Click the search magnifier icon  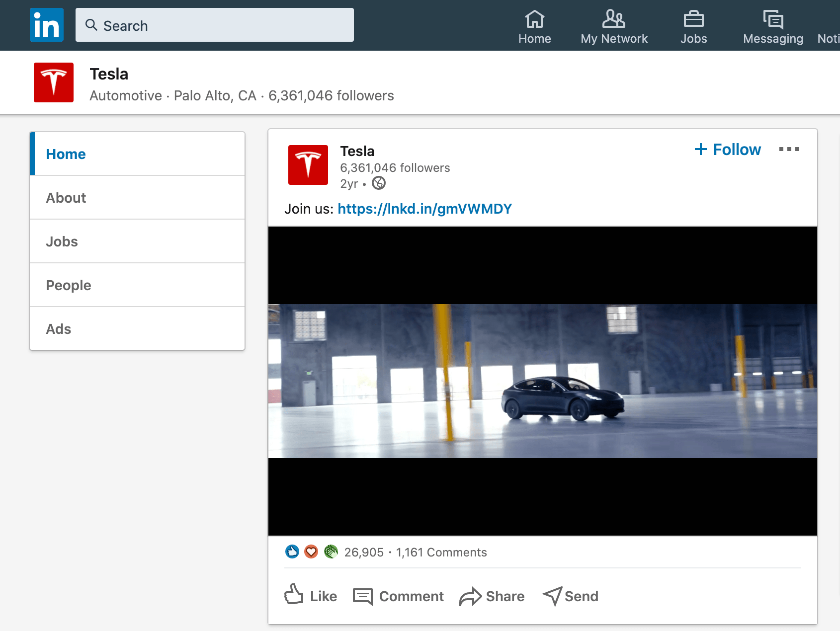91,25
